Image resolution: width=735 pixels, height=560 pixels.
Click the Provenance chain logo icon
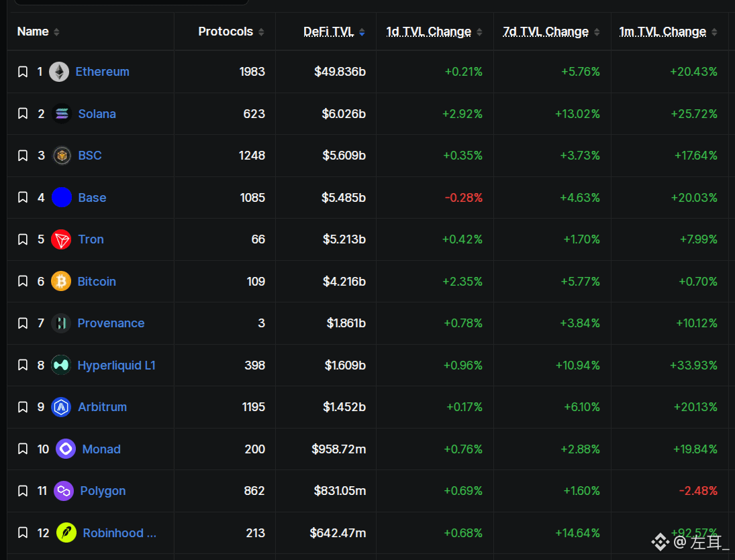pyautogui.click(x=61, y=323)
